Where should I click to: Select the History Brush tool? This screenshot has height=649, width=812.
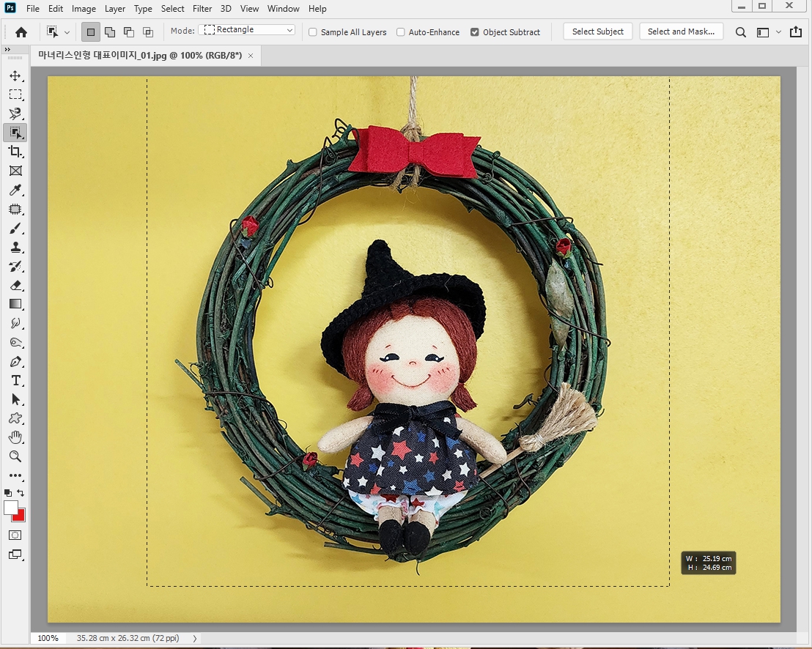coord(15,266)
